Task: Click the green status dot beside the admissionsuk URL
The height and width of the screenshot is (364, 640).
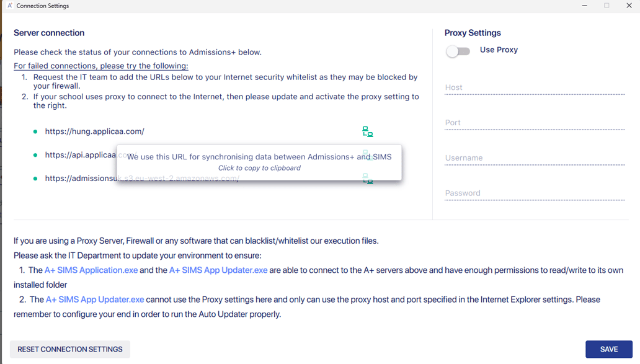Action: pos(35,179)
